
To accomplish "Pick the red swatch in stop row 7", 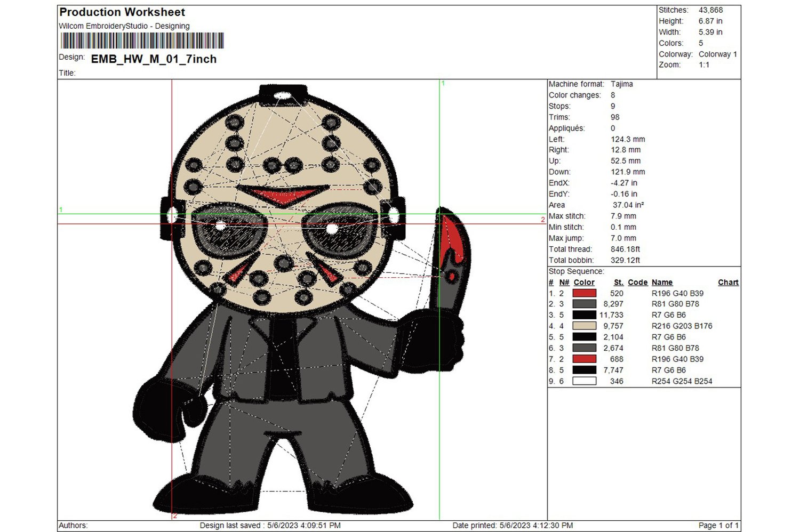I will (584, 359).
